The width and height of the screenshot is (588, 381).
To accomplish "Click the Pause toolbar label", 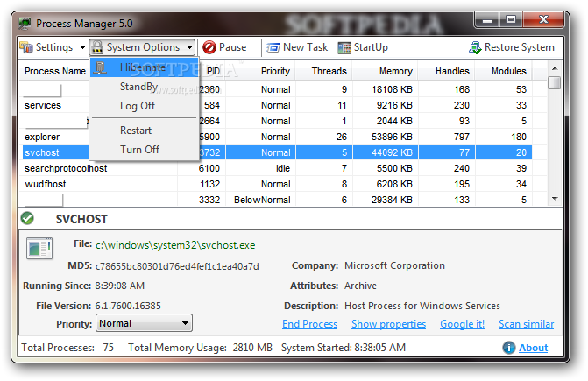I will click(x=232, y=47).
